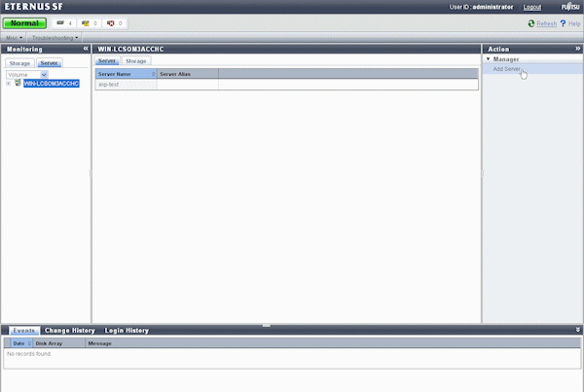
Task: Expand the WIN-LCSOM3ACCHC tree node
Action: [x=8, y=84]
